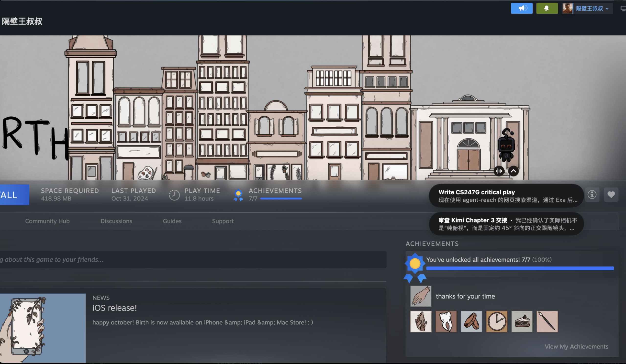The width and height of the screenshot is (626, 364).
Task: Click the achievements ribbon badge in stats bar
Action: (238, 195)
